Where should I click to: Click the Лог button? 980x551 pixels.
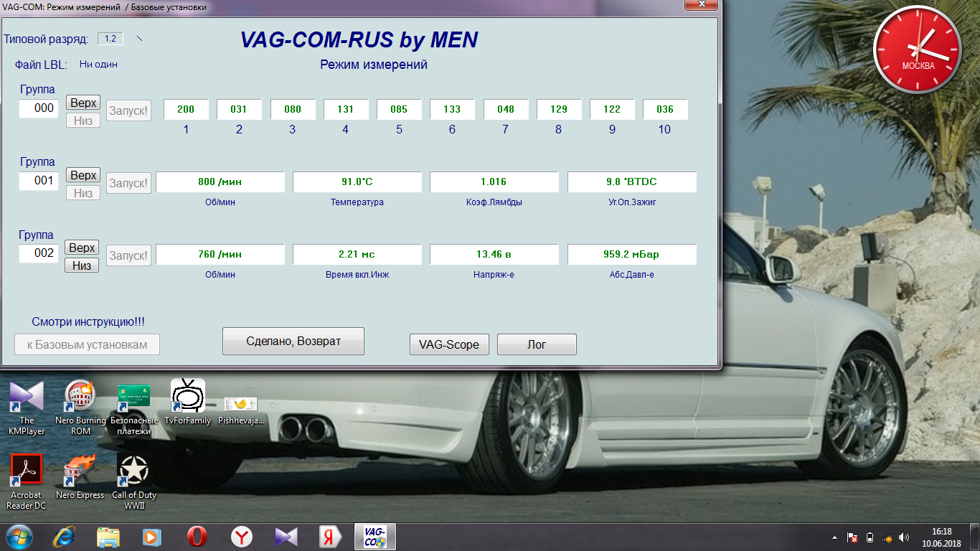tap(537, 344)
